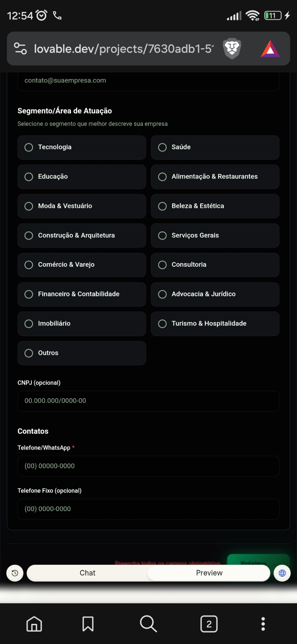Switch to the Preview tab
Image resolution: width=297 pixels, height=644 pixels.
(x=209, y=573)
